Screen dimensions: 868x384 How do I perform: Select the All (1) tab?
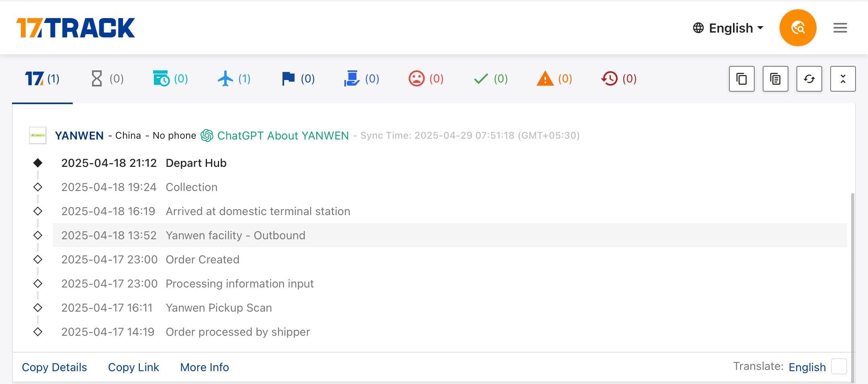point(42,78)
